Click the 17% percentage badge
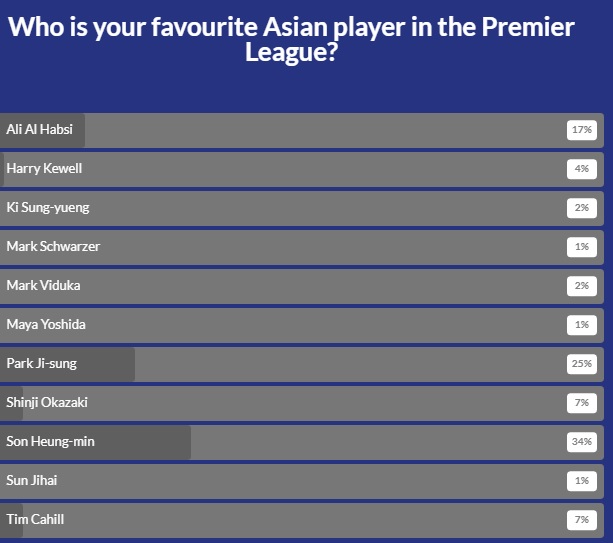 coord(581,130)
